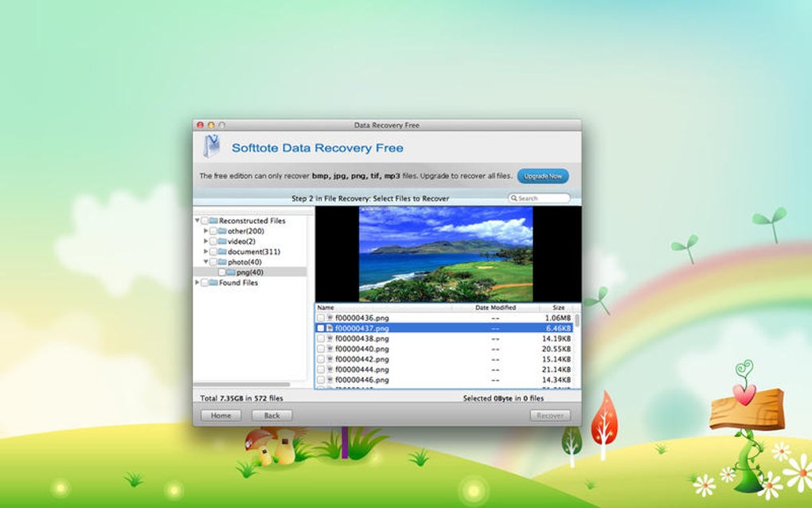812x508 pixels.
Task: Click the Softtote shopping bag logo icon
Action: (x=212, y=147)
